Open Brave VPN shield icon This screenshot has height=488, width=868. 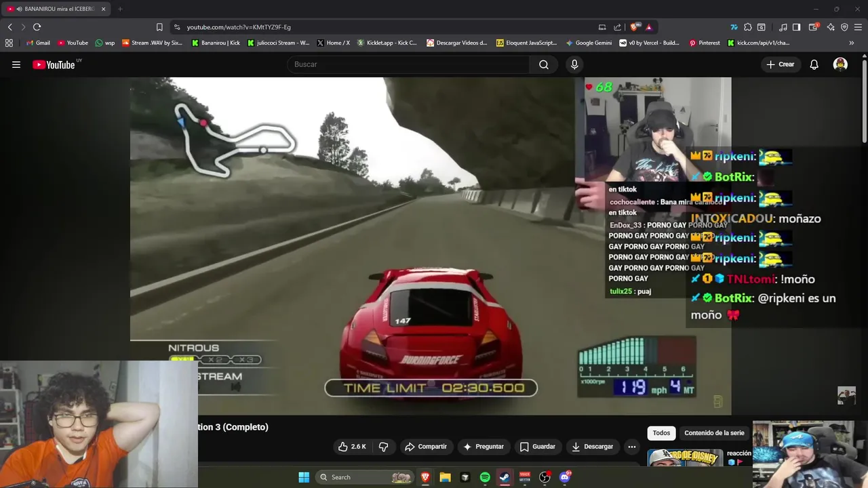click(844, 27)
